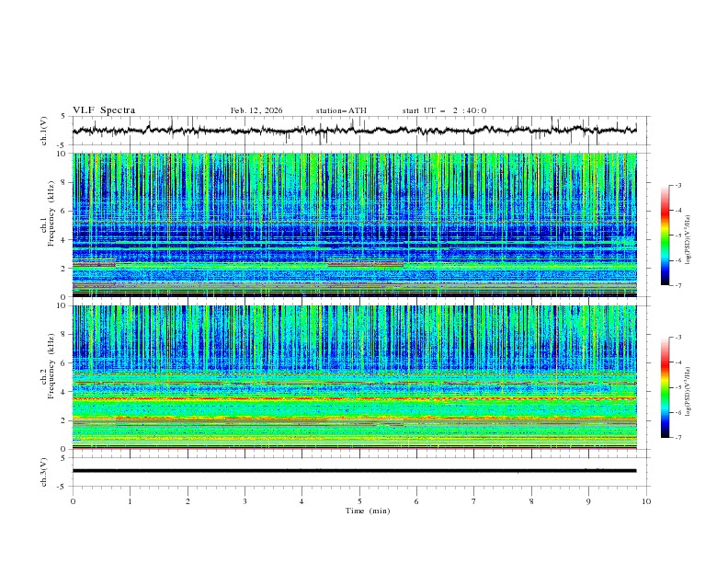Click the lower spectrogram color bar
The width and height of the screenshot is (728, 563).
665,386
